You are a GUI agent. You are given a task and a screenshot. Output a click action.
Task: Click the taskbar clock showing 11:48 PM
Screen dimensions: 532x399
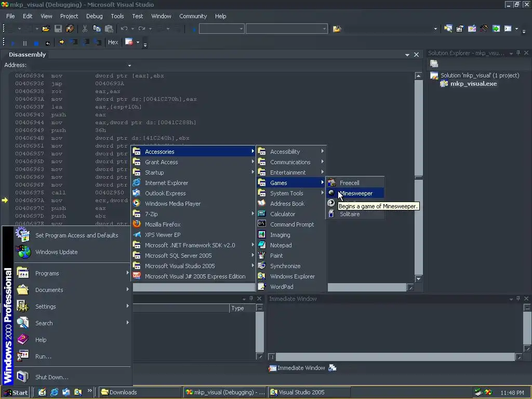pyautogui.click(x=512, y=393)
